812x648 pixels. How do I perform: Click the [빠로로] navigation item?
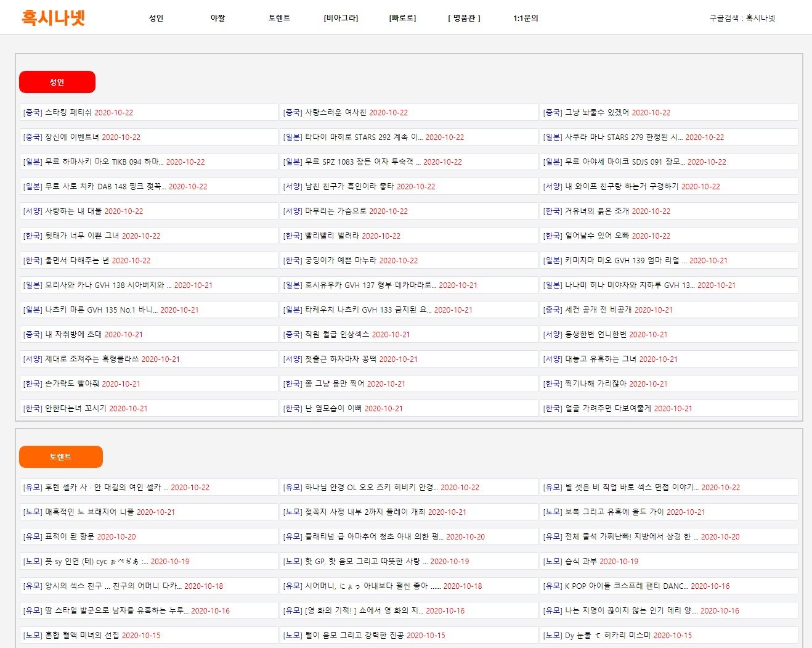pyautogui.click(x=402, y=18)
